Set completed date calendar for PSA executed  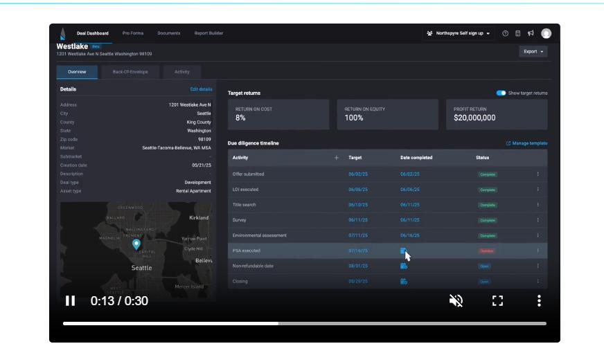[x=403, y=251]
